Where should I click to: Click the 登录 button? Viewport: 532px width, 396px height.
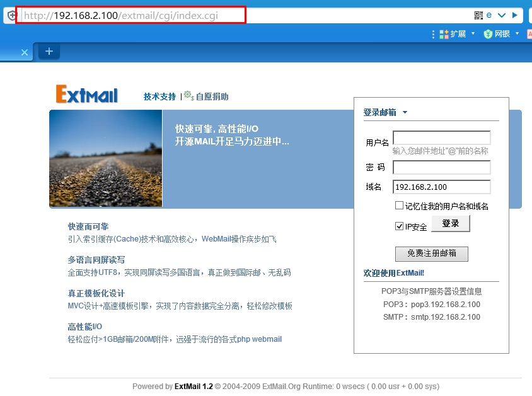[x=451, y=224]
